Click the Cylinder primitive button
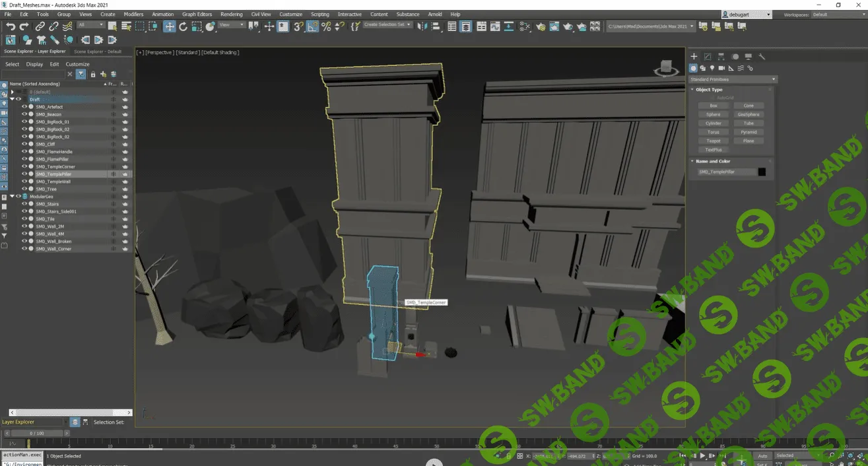 click(x=714, y=123)
